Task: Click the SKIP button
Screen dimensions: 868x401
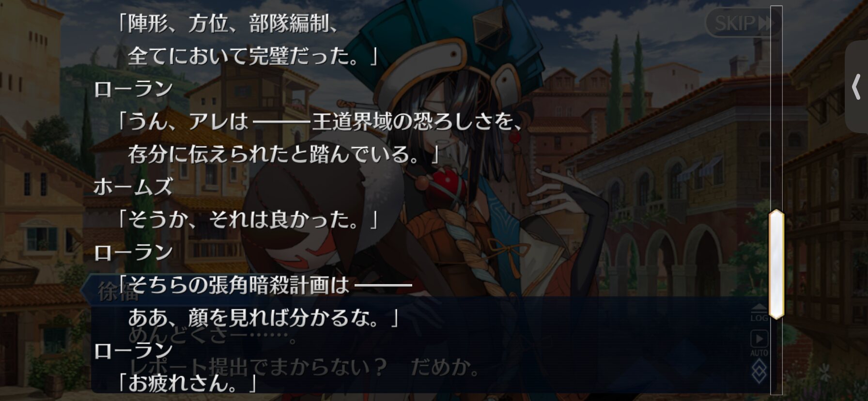Action: coord(742,23)
